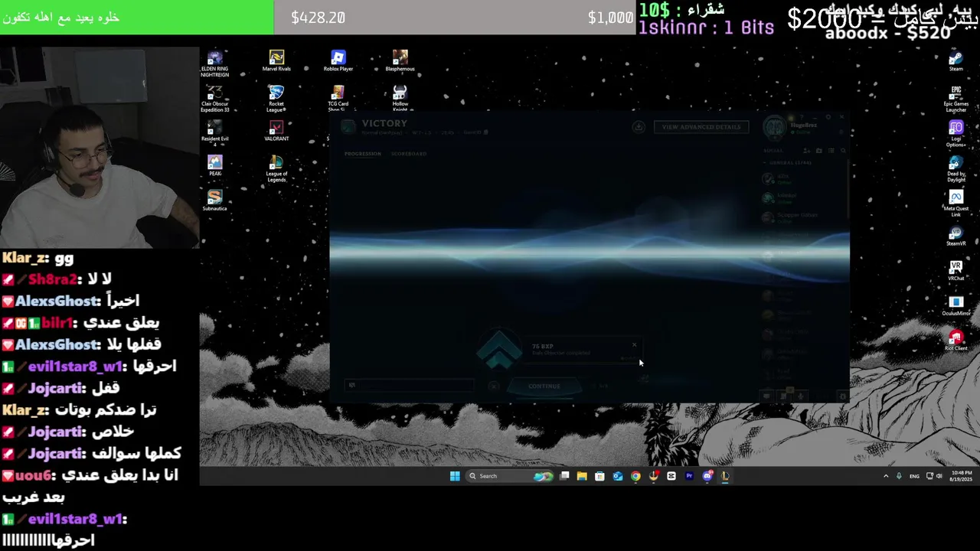Select the SteamVR desktop icon

pyautogui.click(x=955, y=236)
